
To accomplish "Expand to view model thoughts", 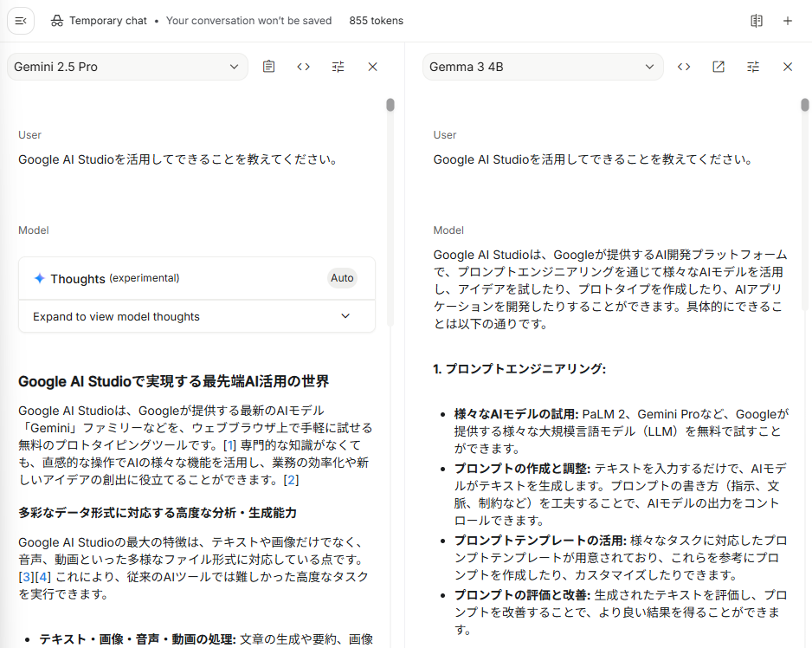I will tap(197, 316).
